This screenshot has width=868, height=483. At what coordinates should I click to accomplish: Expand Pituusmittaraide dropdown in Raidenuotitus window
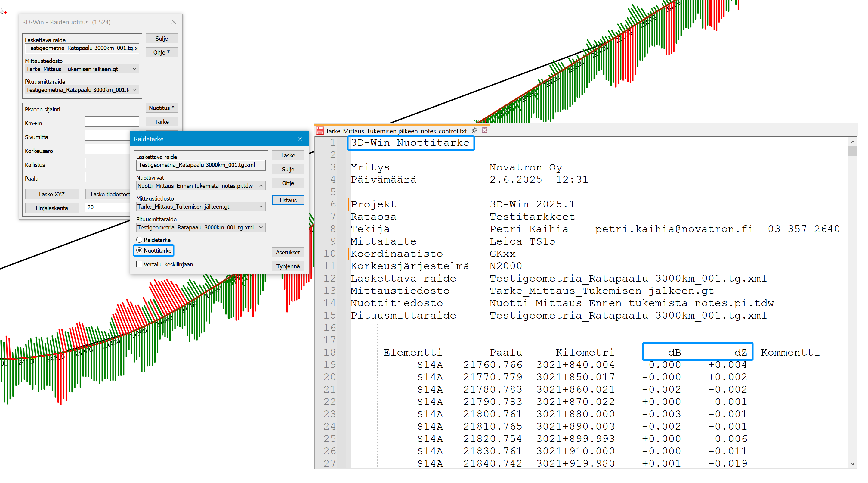click(134, 90)
